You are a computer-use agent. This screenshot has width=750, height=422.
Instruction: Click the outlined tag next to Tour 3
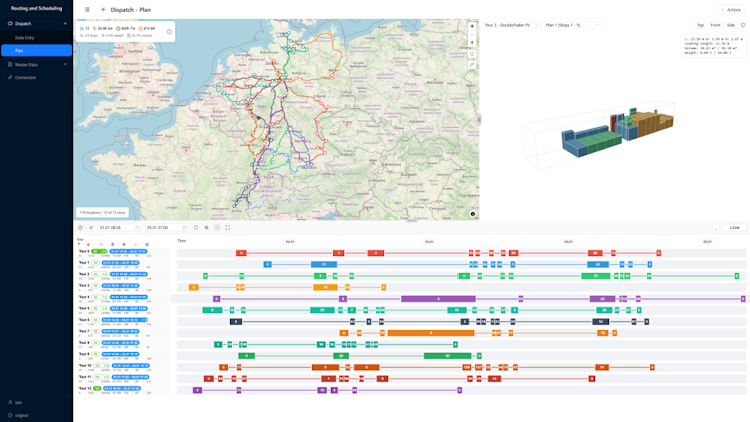(95, 286)
